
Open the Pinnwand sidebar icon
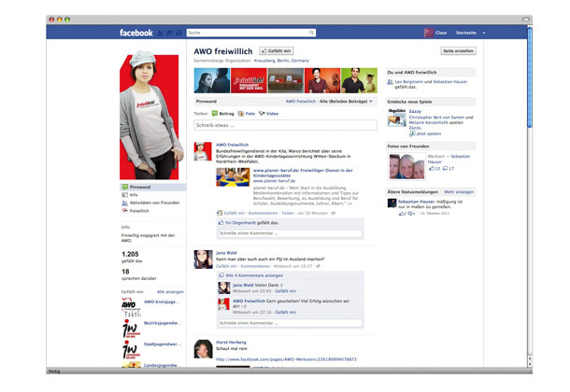(124, 187)
